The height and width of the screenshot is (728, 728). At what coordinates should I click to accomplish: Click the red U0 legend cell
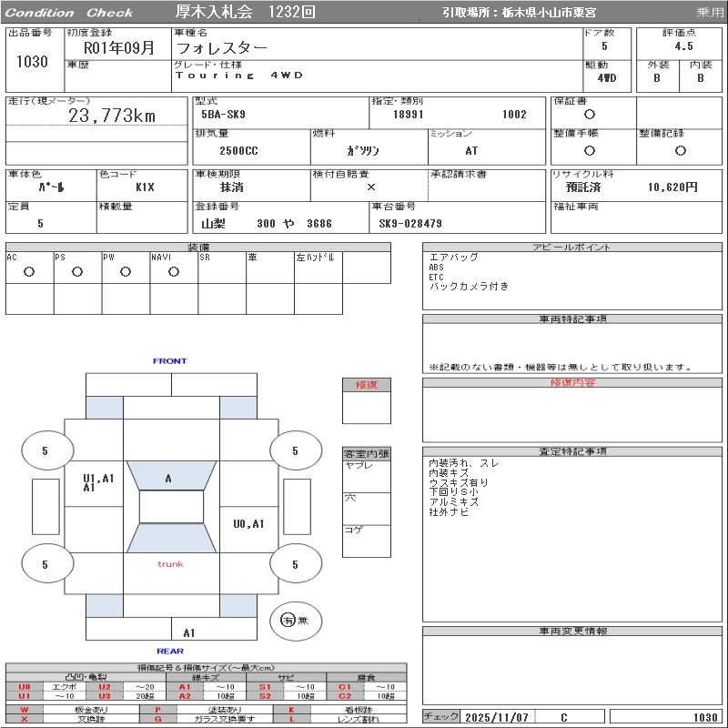[25, 687]
